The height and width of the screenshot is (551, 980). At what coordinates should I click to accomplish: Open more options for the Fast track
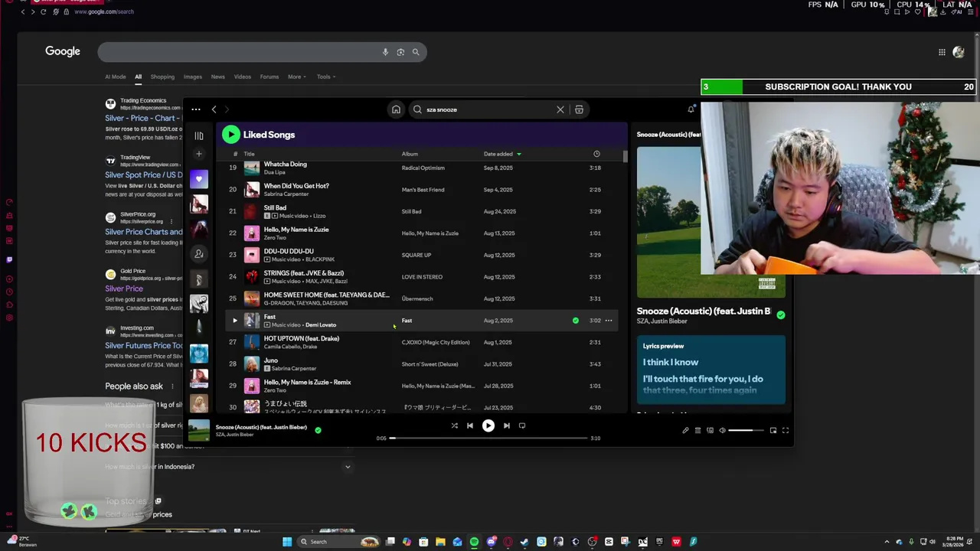[609, 321]
